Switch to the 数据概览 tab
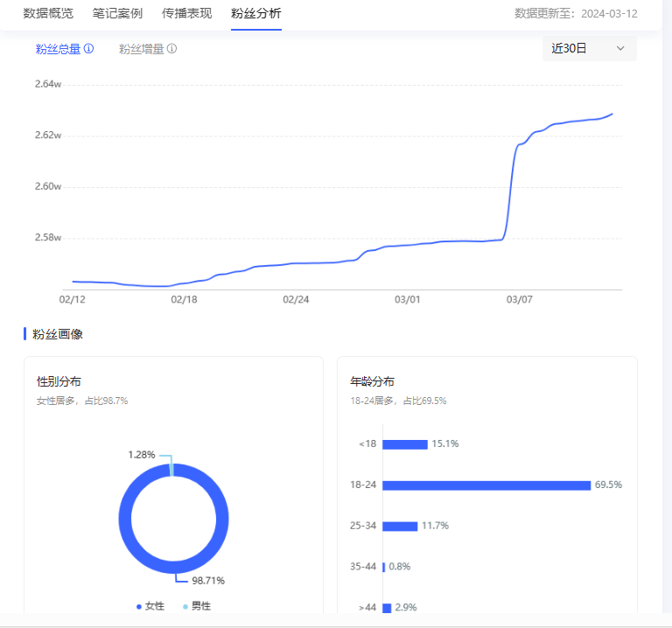This screenshot has height=628, width=672. point(48,13)
